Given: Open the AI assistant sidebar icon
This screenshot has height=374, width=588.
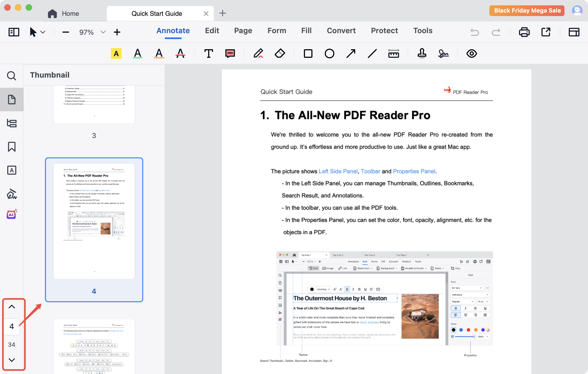Looking at the screenshot, I should point(12,214).
